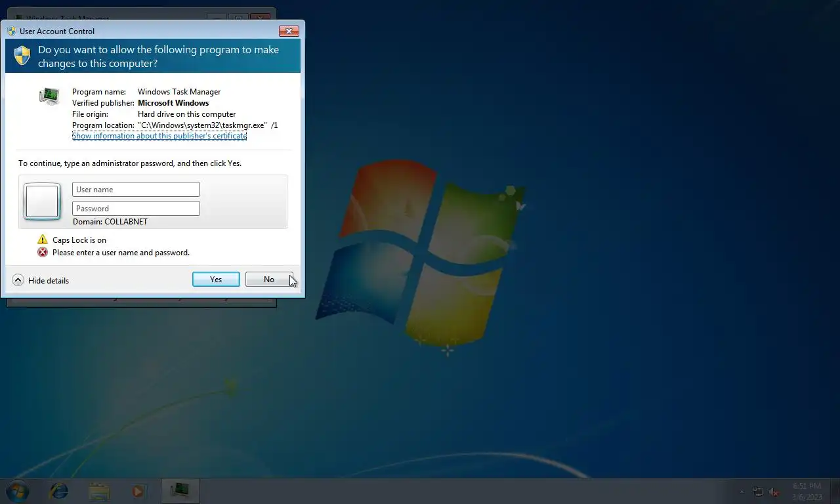
Task: Open the publisher's certificate information link
Action: (x=159, y=136)
